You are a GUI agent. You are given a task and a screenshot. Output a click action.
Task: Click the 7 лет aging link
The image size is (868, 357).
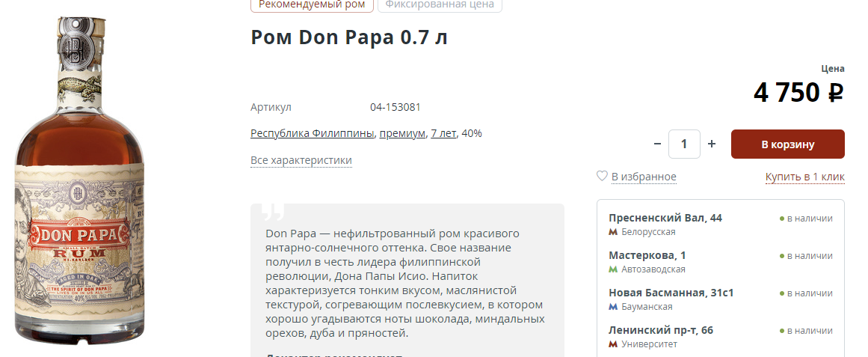coord(443,134)
